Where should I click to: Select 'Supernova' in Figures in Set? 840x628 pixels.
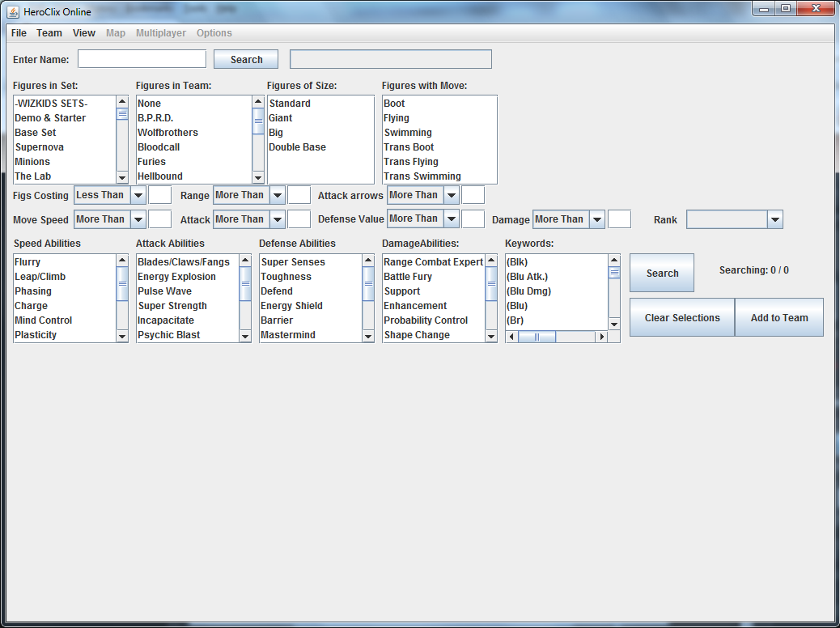click(x=64, y=146)
